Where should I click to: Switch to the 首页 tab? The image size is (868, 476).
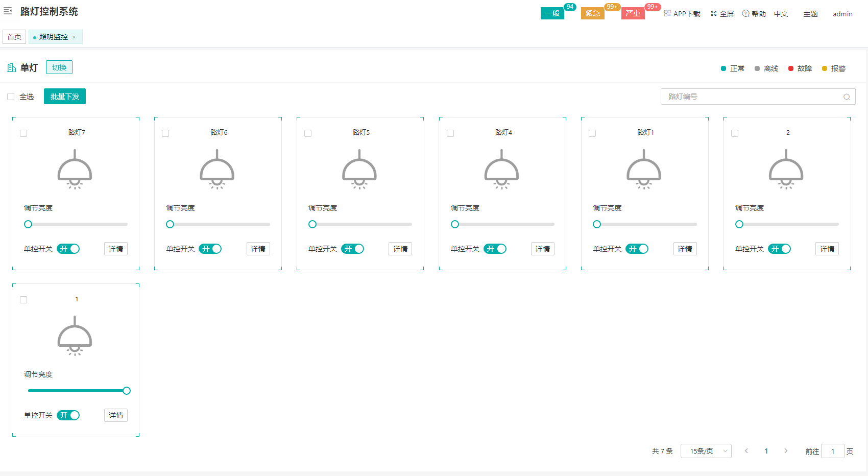tap(14, 37)
